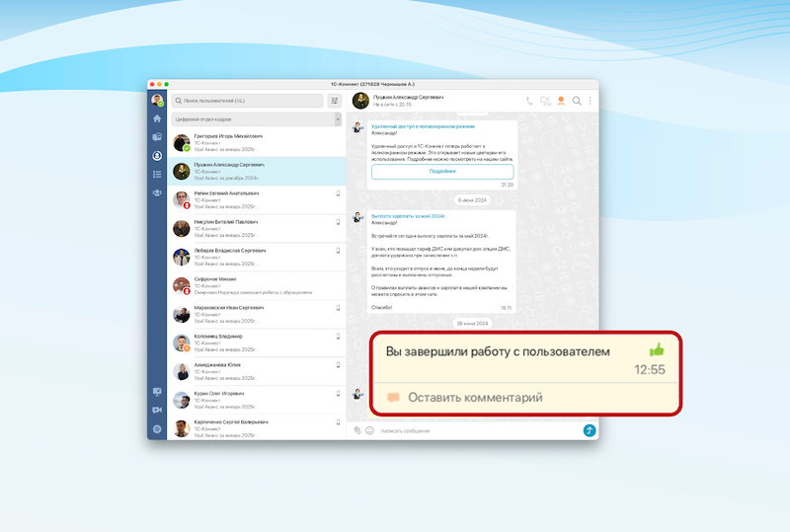Toggle the contact list filter button
The image size is (790, 532).
point(335,101)
